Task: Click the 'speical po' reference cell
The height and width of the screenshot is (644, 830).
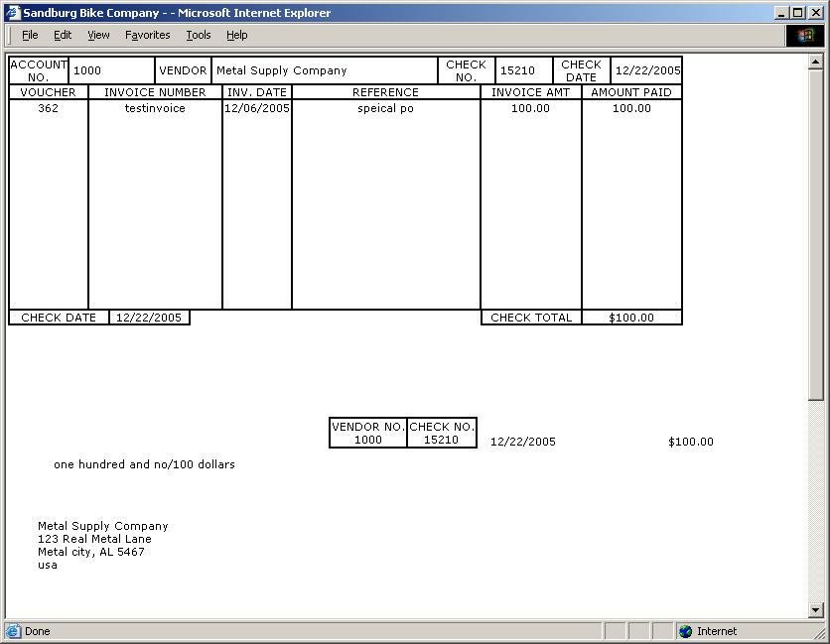Action: point(385,108)
